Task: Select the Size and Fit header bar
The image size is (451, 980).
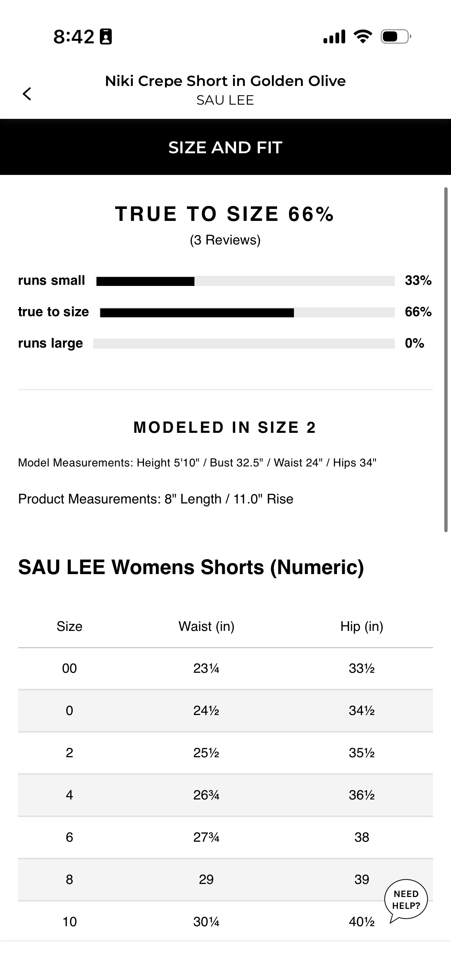Action: pyautogui.click(x=225, y=147)
